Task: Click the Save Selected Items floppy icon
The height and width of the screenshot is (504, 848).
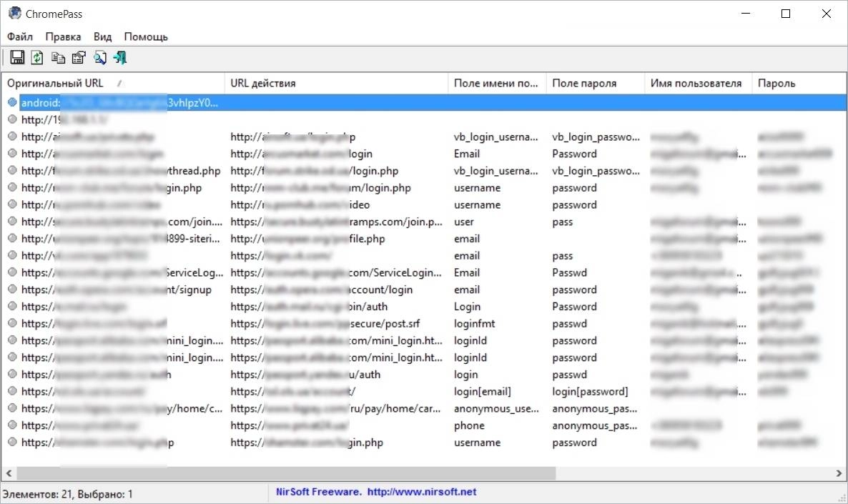Action: point(17,57)
